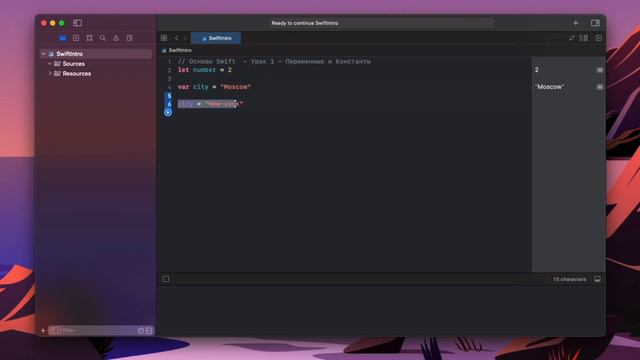
Task: Toggle the recent files filter clock icon
Action: (141, 331)
